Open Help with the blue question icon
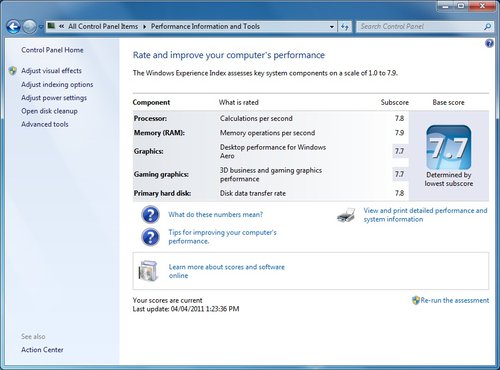 (489, 43)
